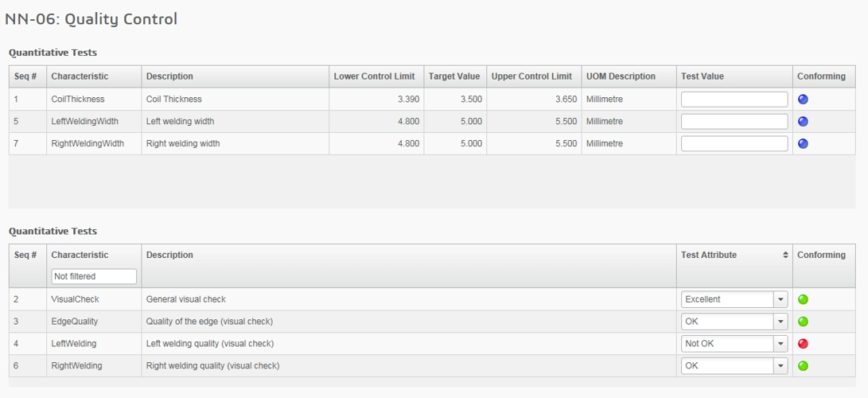Click the Coil Thickness Test Value field

pos(734,99)
